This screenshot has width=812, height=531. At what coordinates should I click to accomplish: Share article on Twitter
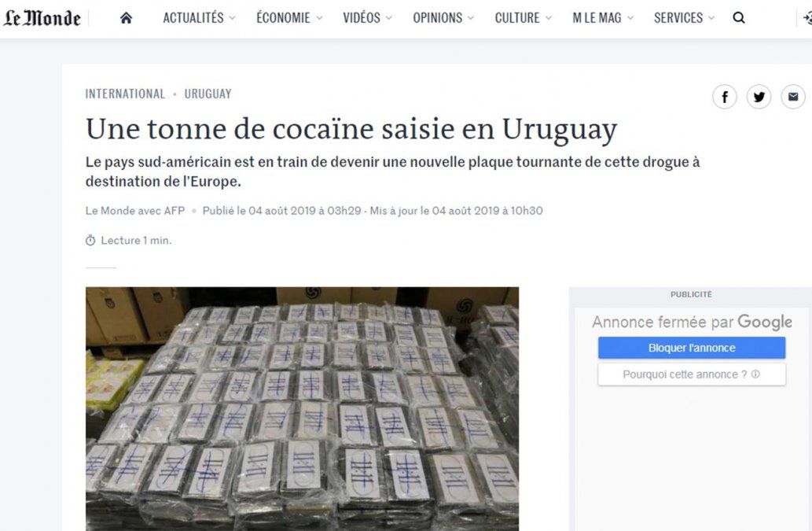point(759,97)
